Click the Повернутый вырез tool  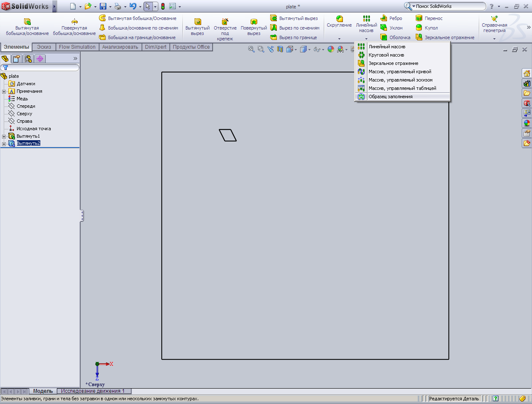pyautogui.click(x=254, y=27)
